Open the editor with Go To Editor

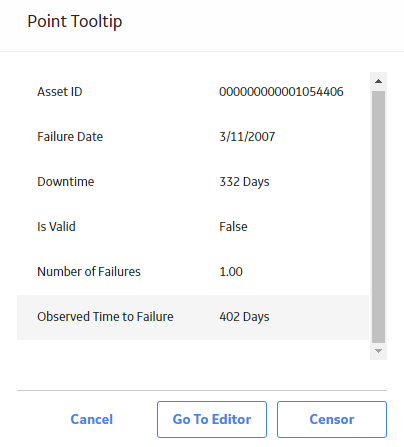click(212, 419)
